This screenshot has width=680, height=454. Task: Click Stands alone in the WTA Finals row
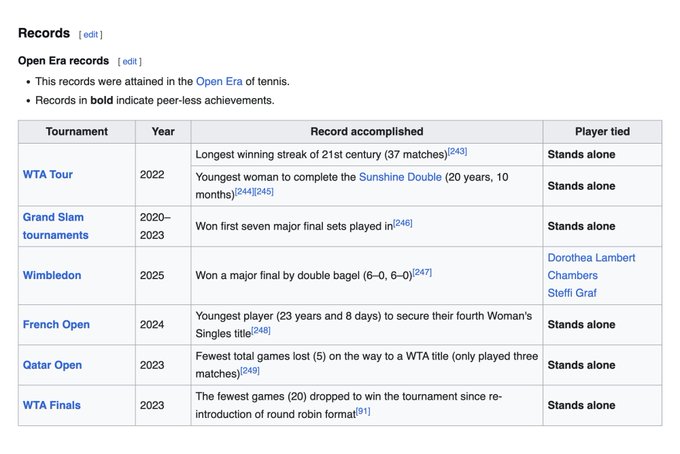point(581,405)
